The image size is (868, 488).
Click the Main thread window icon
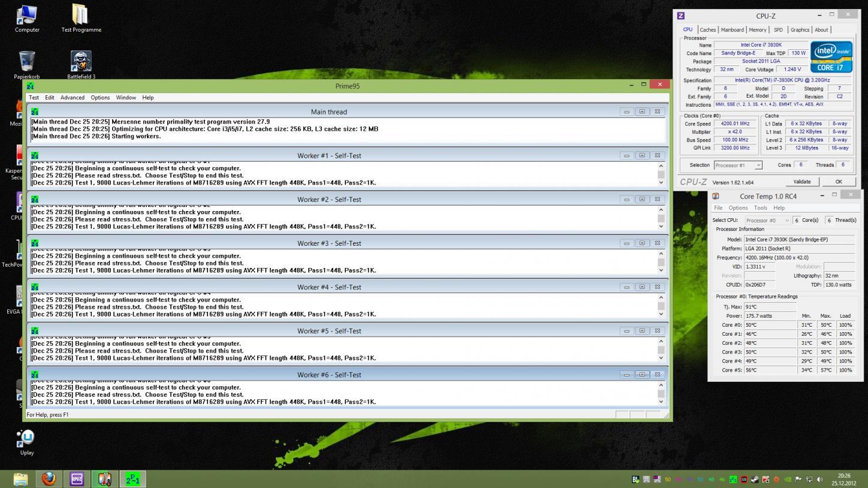(x=35, y=112)
